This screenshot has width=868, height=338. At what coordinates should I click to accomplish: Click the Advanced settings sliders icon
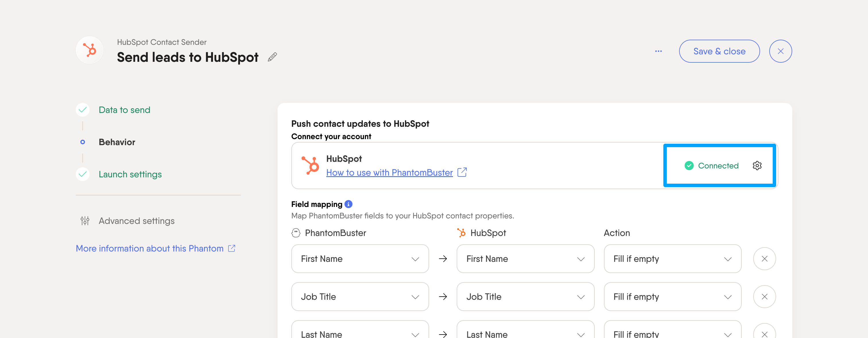point(85,221)
